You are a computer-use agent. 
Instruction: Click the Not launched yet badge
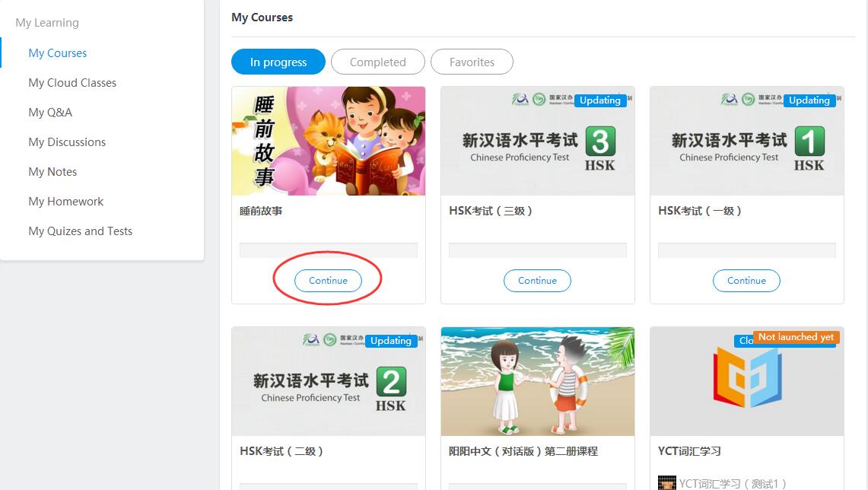[x=796, y=337]
